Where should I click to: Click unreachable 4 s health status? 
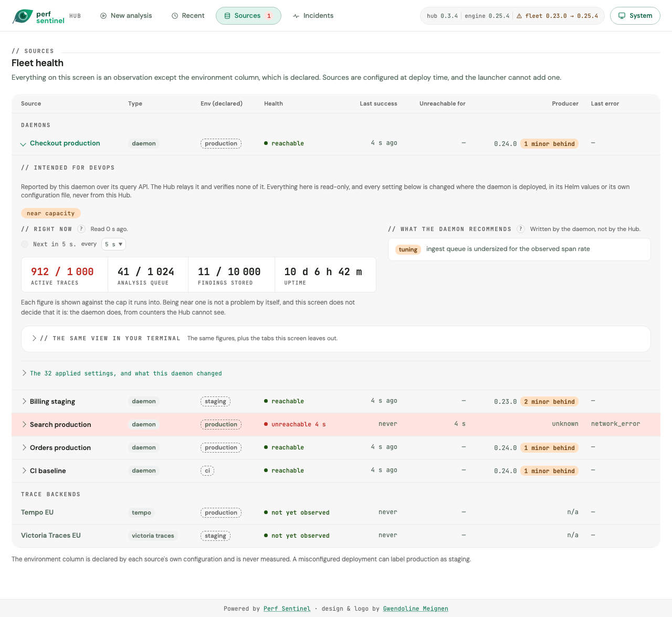coord(295,424)
